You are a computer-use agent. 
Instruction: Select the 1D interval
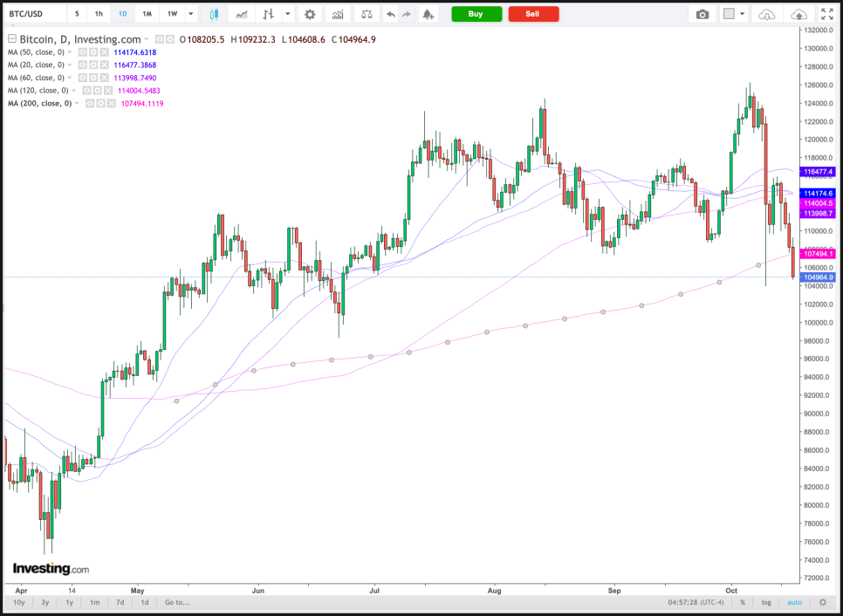pyautogui.click(x=122, y=14)
